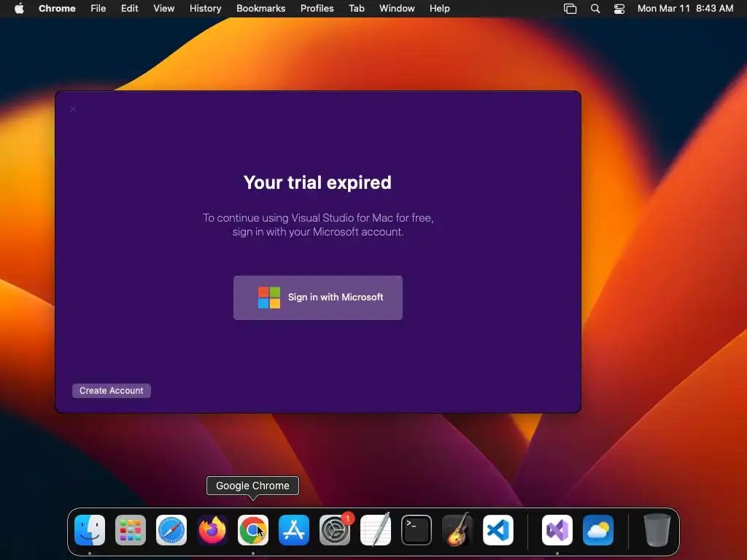This screenshot has width=747, height=560.
Task: Open the File menu
Action: pyautogui.click(x=98, y=9)
